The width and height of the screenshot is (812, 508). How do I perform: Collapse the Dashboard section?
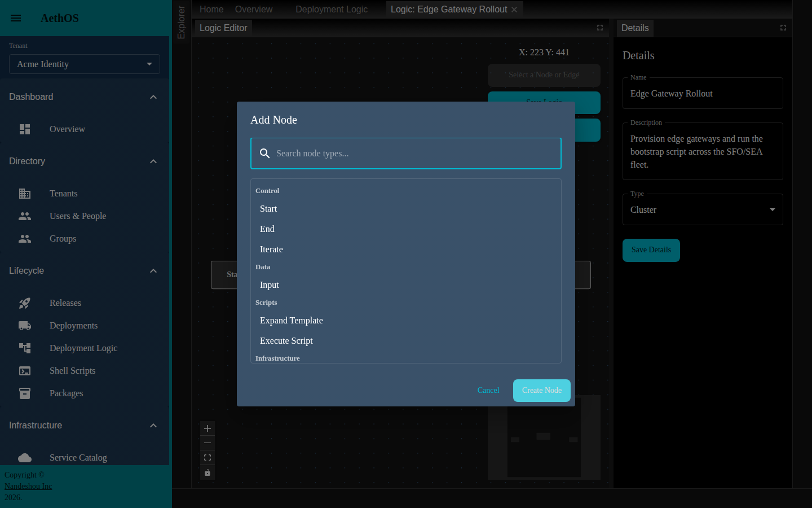[x=153, y=97]
